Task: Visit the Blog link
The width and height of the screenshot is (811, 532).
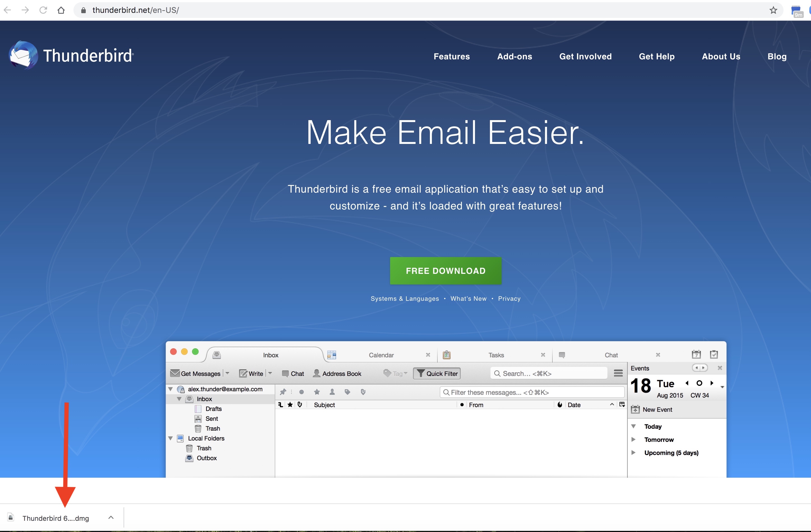Action: point(777,57)
